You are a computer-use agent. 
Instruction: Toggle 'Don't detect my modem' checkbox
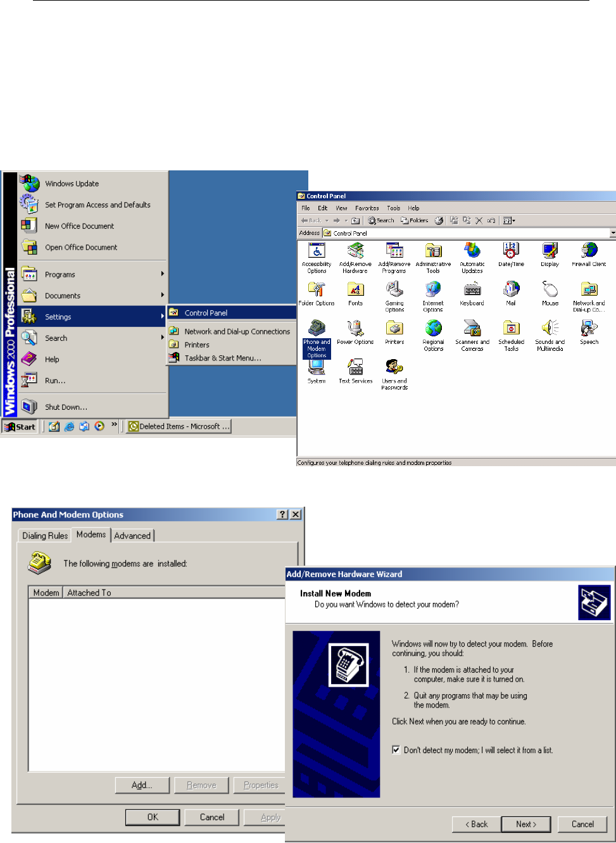[396, 751]
